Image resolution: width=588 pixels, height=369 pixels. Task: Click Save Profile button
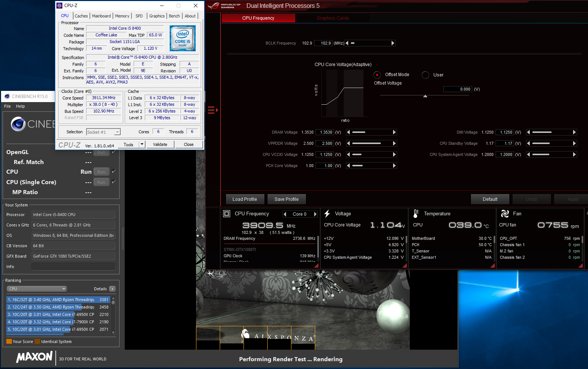(x=287, y=199)
